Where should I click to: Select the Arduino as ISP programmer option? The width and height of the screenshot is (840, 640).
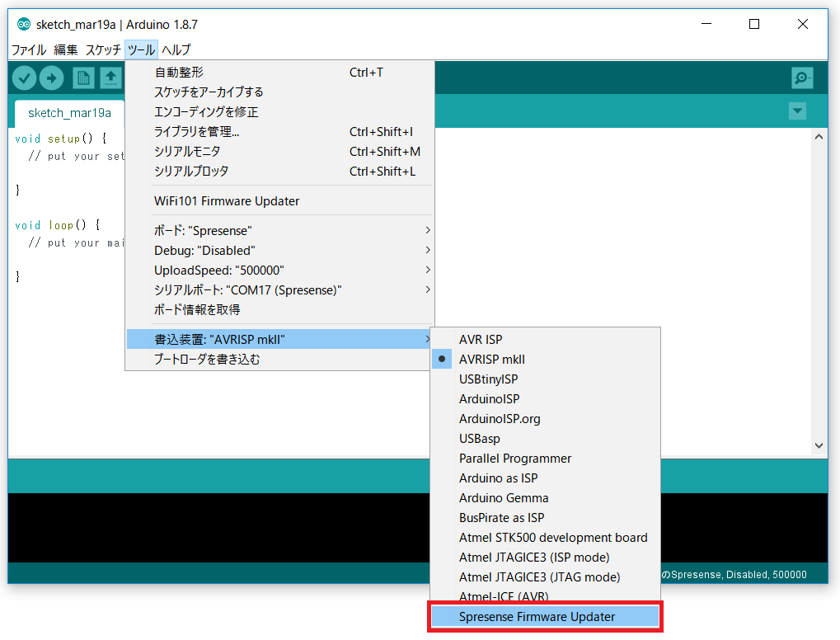click(x=498, y=478)
